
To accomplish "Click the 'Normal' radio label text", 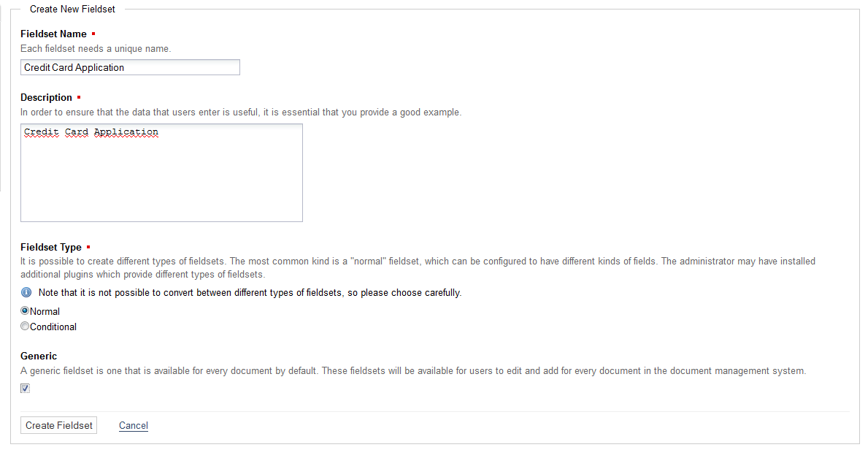I will point(45,311).
